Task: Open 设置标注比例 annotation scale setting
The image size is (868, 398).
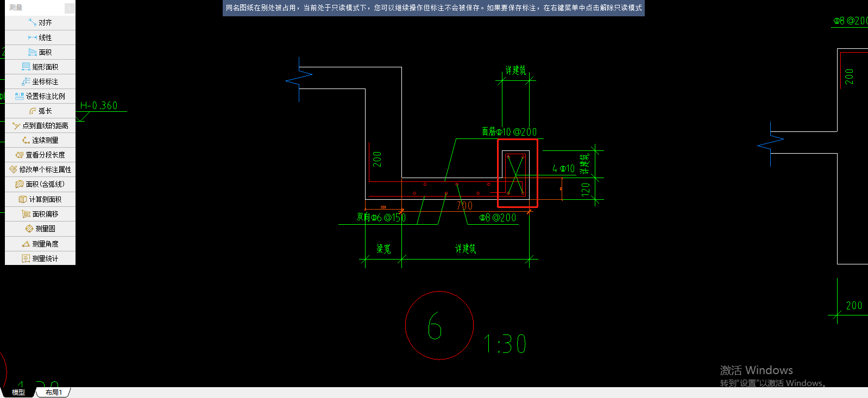Action: 40,96
